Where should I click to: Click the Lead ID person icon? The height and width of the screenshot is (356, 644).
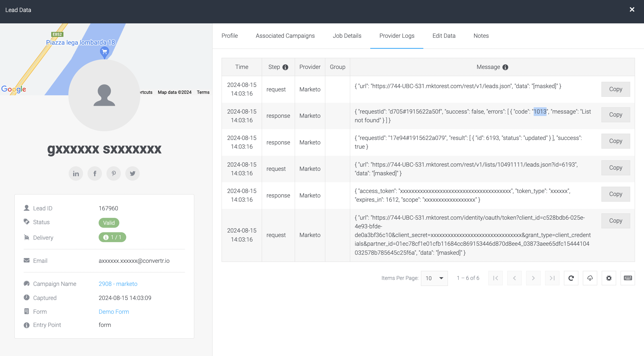point(27,208)
